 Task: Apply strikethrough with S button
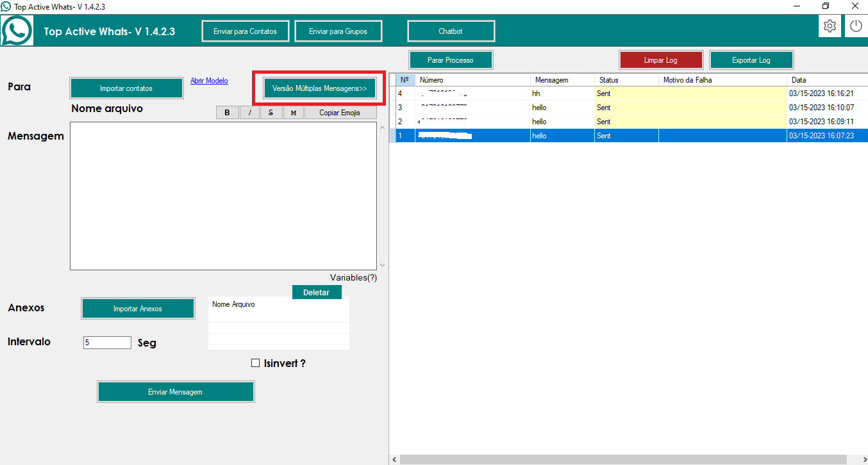pyautogui.click(x=271, y=113)
